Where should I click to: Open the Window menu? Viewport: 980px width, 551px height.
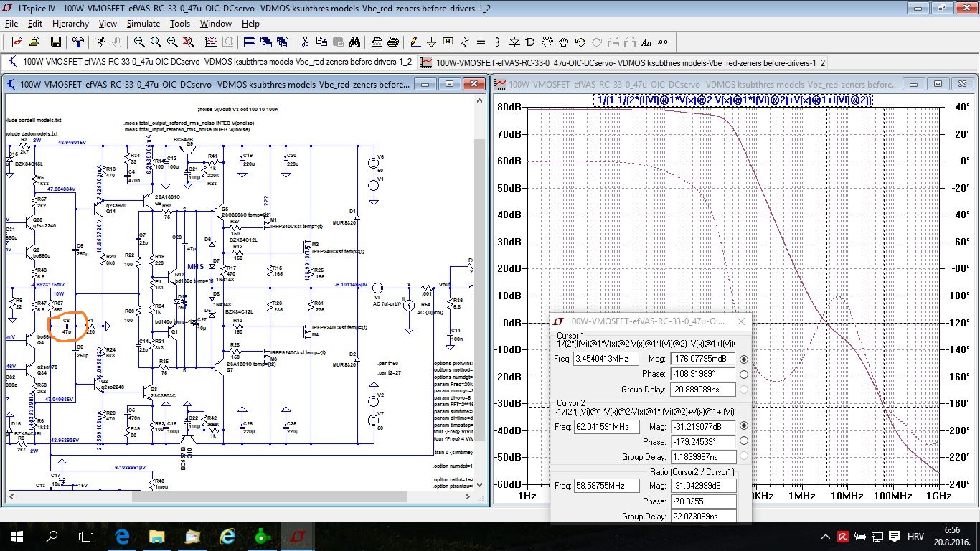pos(216,24)
